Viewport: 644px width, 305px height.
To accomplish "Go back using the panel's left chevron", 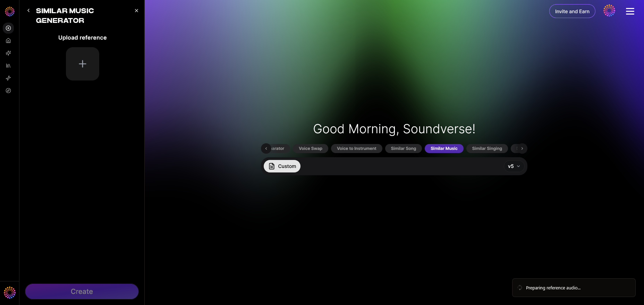I will click(28, 11).
